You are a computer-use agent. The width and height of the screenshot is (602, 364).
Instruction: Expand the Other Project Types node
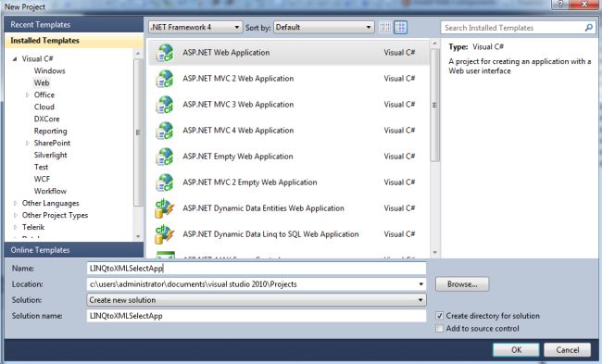(16, 216)
